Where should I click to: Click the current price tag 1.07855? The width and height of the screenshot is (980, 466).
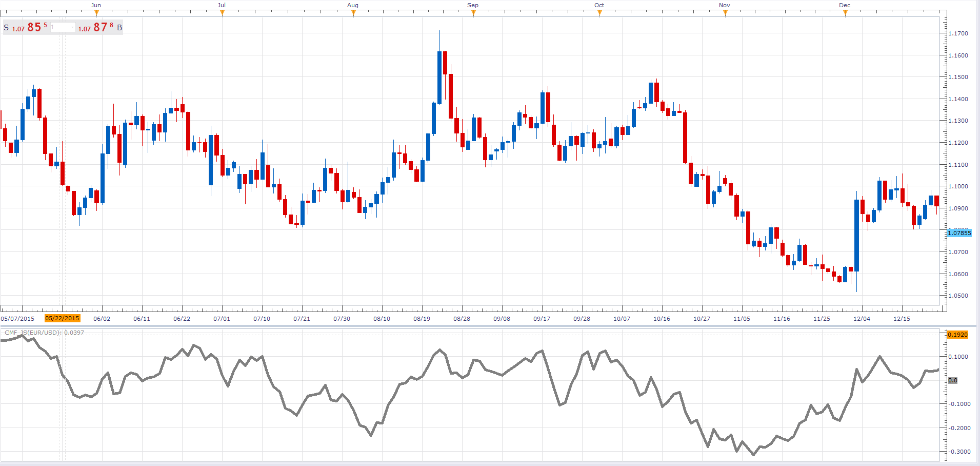959,233
